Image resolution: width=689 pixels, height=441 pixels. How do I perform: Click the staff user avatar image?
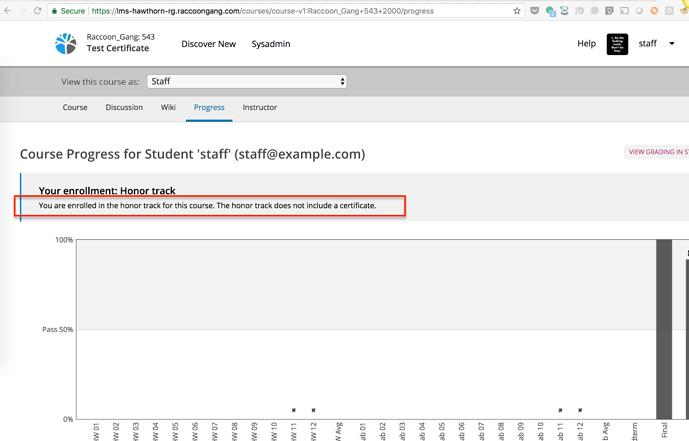(617, 44)
